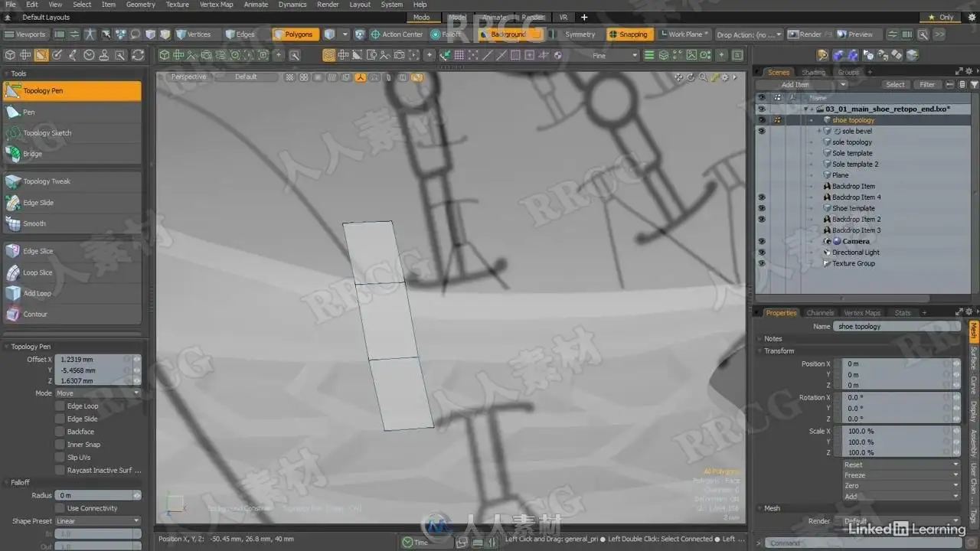This screenshot has height=551, width=980.
Task: Open the Action Center options
Action: 397,34
